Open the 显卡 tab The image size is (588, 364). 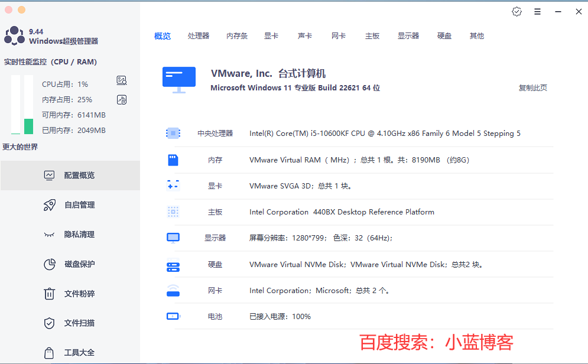tap(271, 36)
